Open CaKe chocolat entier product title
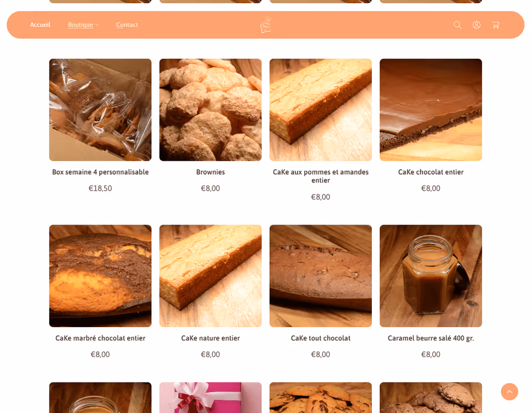The width and height of the screenshot is (532, 413). click(x=431, y=172)
